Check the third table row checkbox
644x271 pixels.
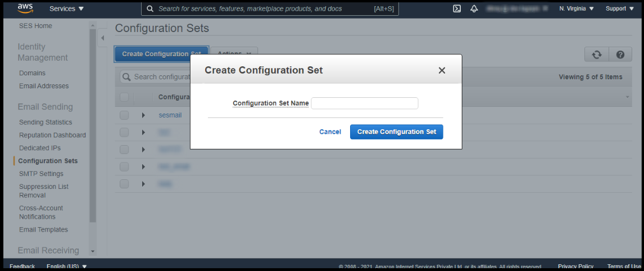click(124, 150)
